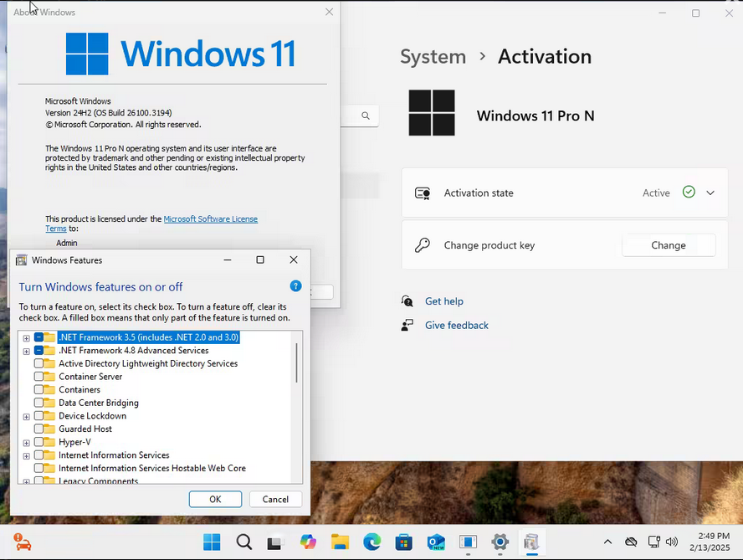
Task: Select the Guarded Host label text
Action: (85, 429)
